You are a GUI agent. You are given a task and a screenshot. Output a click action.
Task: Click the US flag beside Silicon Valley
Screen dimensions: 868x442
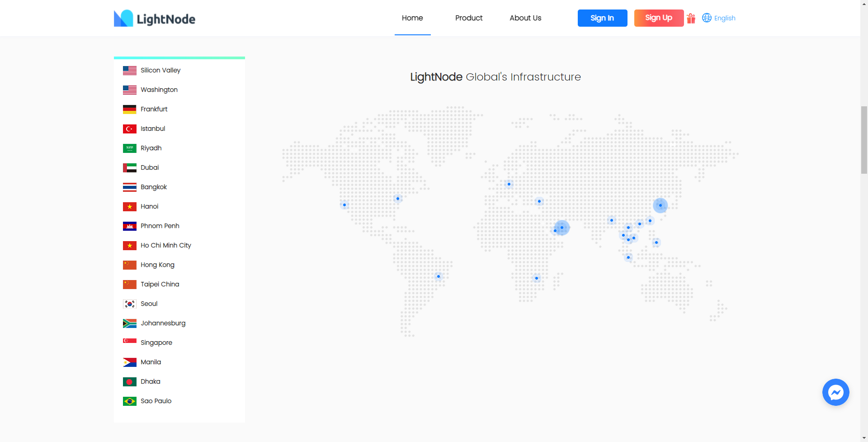130,71
